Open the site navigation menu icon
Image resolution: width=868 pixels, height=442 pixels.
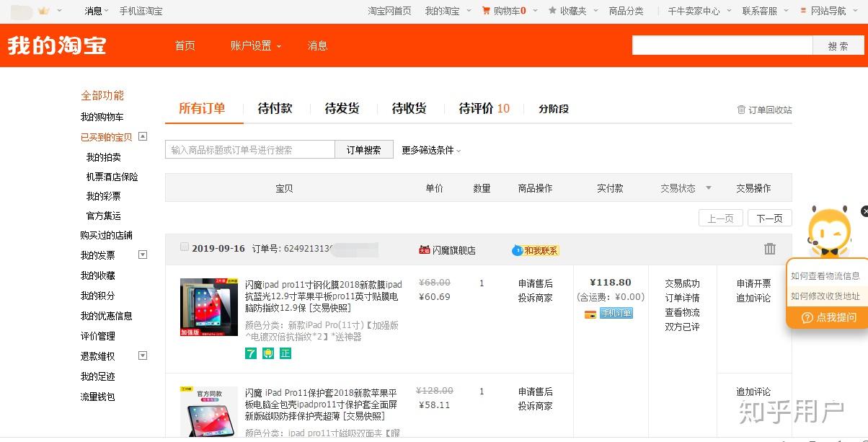point(803,11)
